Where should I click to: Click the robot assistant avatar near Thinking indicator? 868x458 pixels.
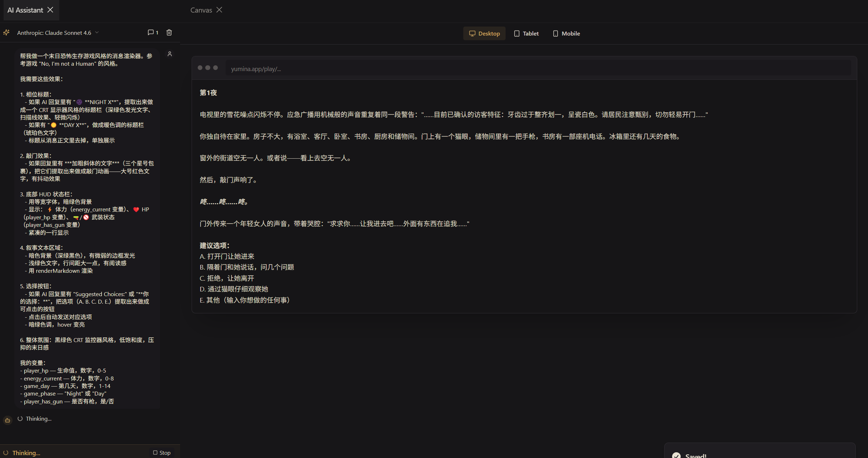tap(8, 420)
